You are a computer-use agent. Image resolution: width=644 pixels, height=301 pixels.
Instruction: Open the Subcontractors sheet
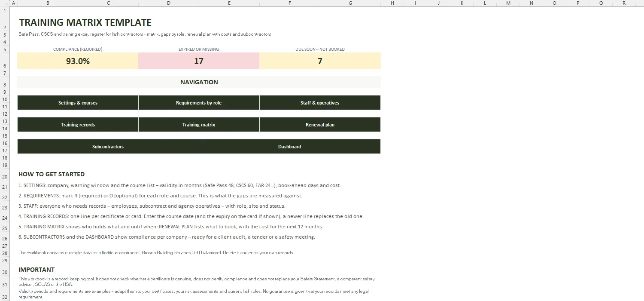pos(108,147)
